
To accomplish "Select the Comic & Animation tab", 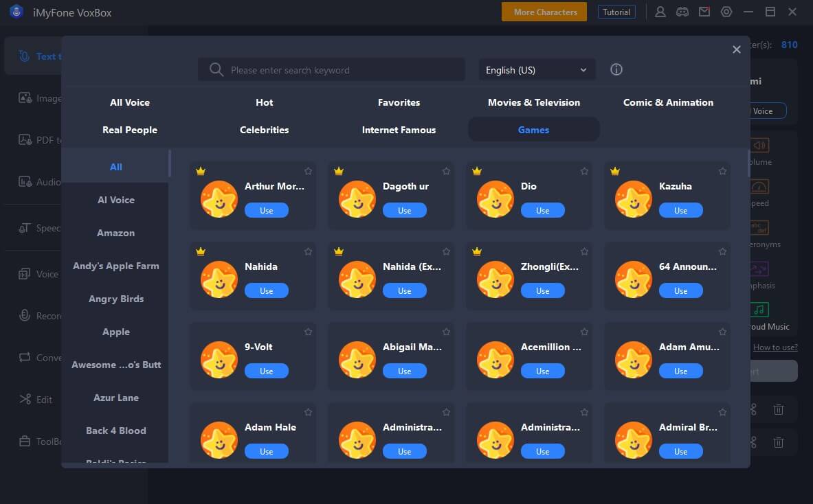I will pyautogui.click(x=669, y=102).
